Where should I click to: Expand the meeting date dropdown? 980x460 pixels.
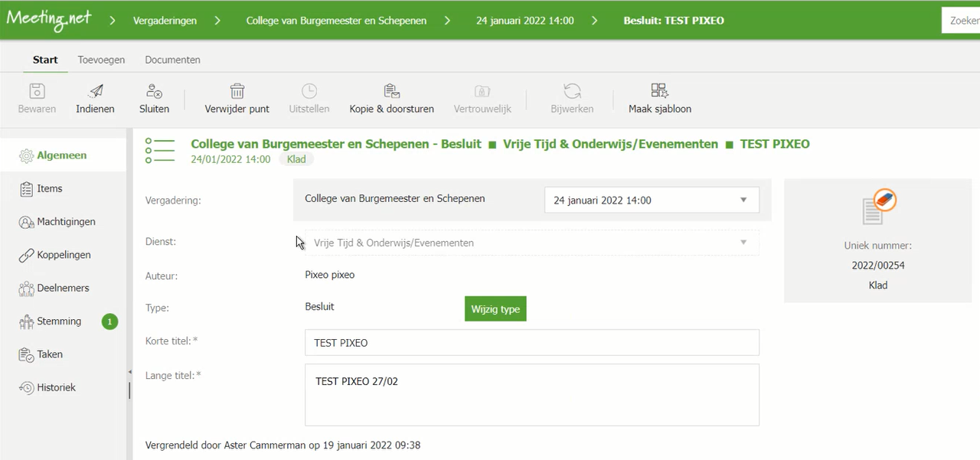click(743, 201)
